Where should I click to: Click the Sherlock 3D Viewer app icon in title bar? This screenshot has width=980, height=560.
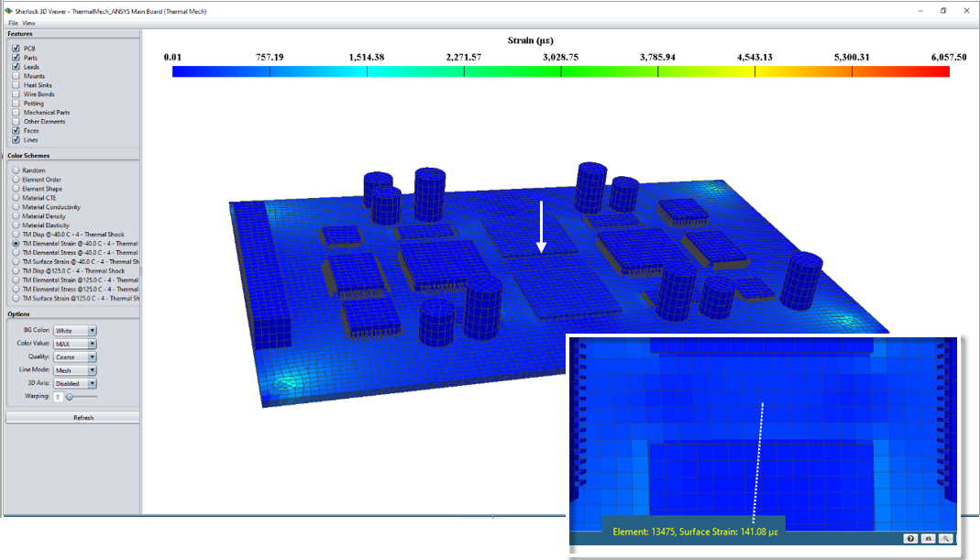(8, 11)
